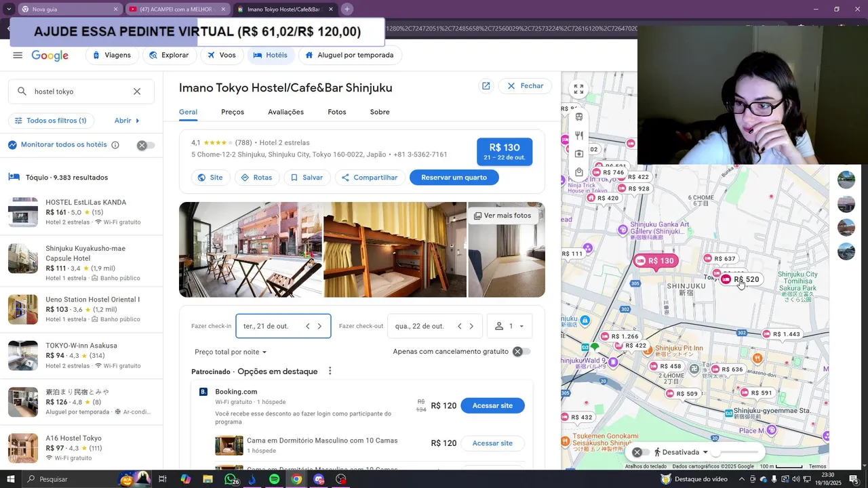Show photo attractions on the map
This screenshot has width=868, height=488.
pyautogui.click(x=578, y=154)
